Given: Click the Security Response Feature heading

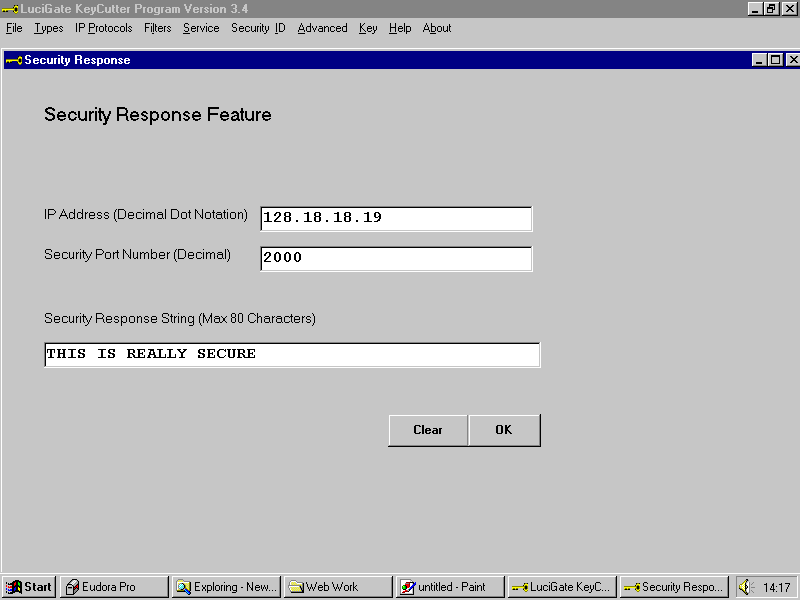Looking at the screenshot, I should click(x=158, y=115).
